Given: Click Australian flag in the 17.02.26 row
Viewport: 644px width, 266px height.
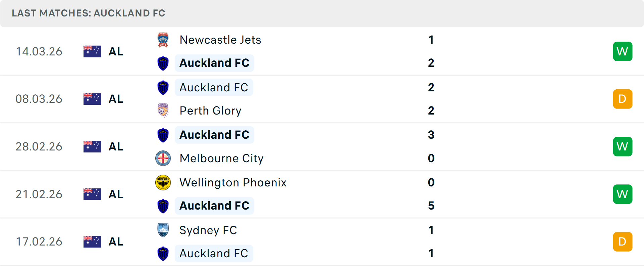Looking at the screenshot, I should point(92,242).
